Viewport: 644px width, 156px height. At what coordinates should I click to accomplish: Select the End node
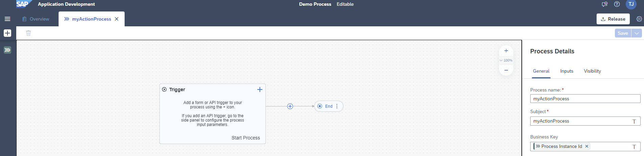tap(329, 106)
